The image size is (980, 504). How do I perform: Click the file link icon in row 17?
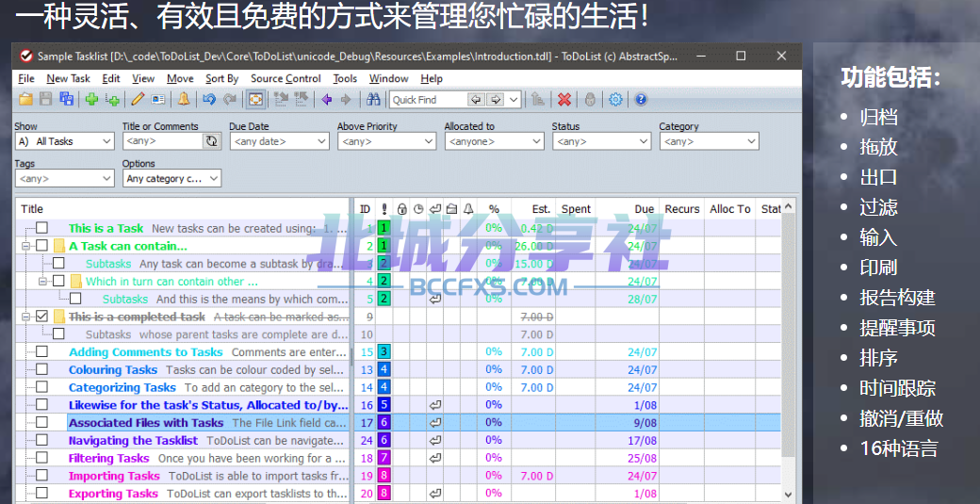(x=435, y=423)
